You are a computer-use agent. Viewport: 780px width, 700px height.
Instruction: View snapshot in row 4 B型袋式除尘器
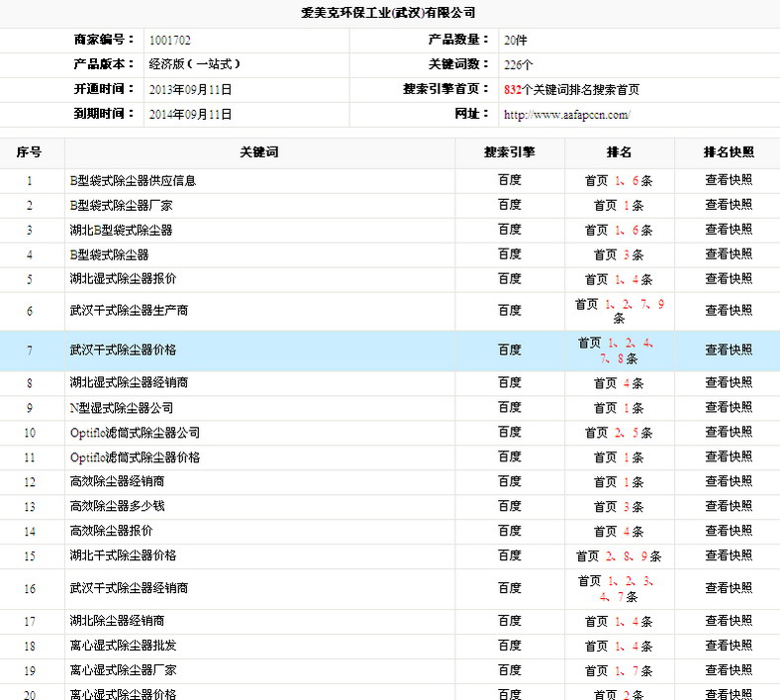click(x=729, y=254)
